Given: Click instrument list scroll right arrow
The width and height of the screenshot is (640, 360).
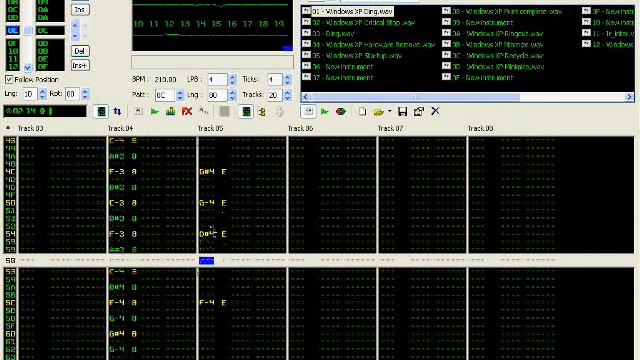Looking at the screenshot, I should point(629,97).
